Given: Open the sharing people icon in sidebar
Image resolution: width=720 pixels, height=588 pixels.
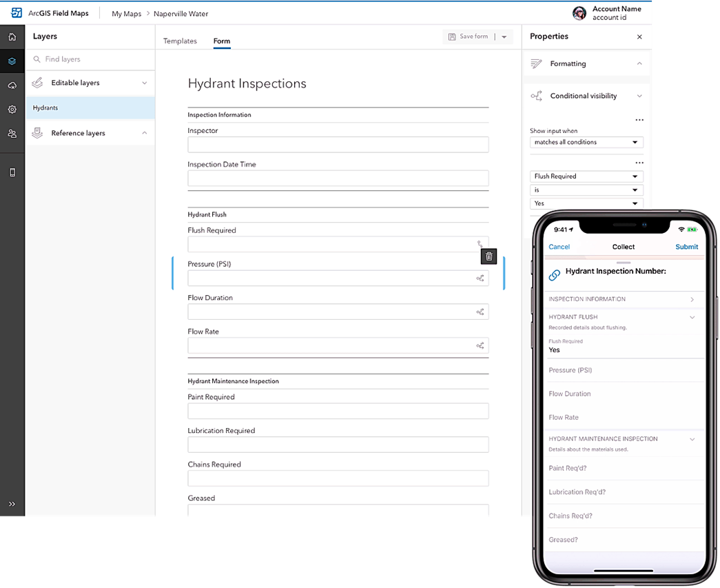Looking at the screenshot, I should pos(12,134).
